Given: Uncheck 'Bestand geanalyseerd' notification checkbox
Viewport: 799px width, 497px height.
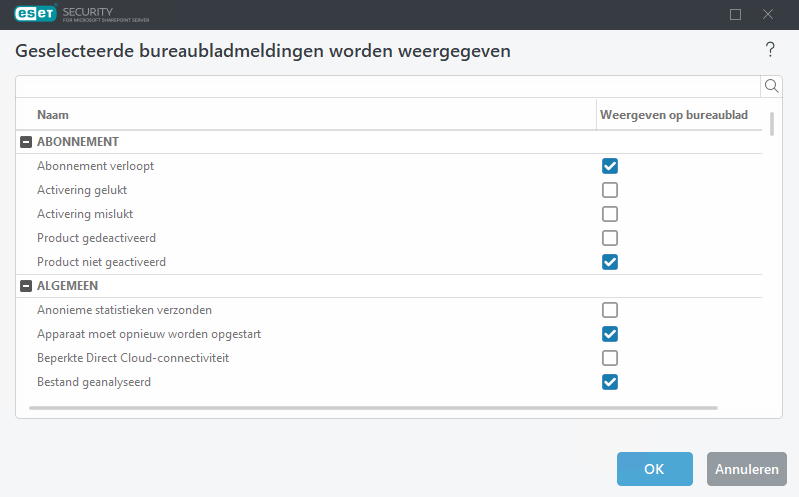Looking at the screenshot, I should [x=610, y=382].
